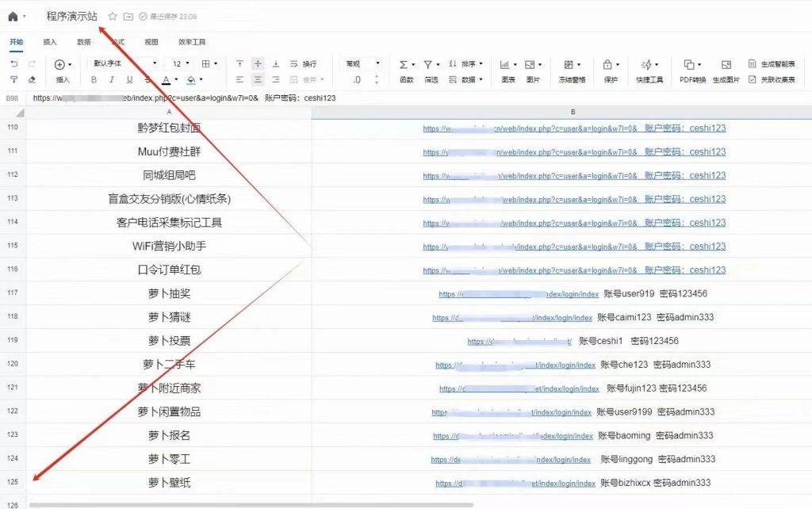
Task: Select column A header
Action: tap(169, 112)
